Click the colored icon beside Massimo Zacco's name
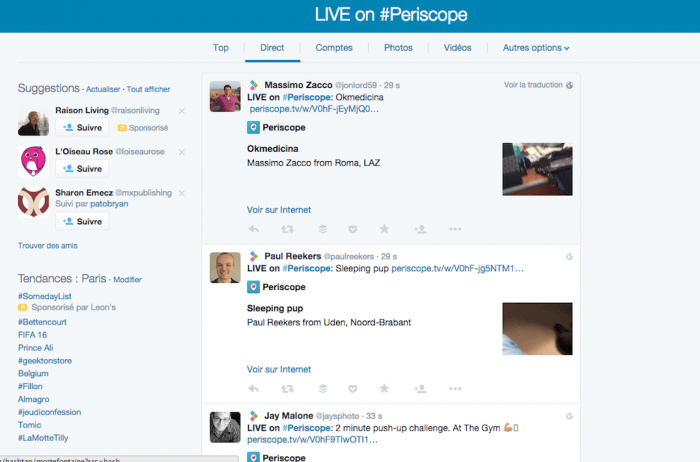The image size is (700, 462). pos(254,84)
